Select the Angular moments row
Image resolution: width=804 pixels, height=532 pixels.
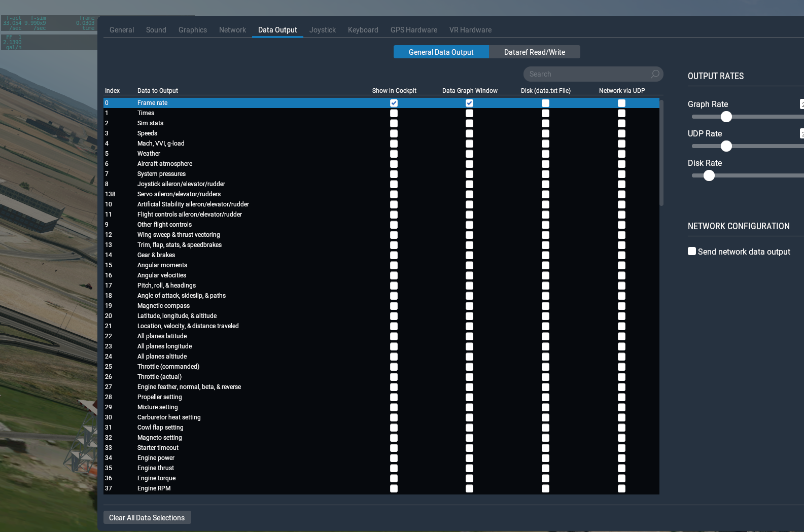381,265
